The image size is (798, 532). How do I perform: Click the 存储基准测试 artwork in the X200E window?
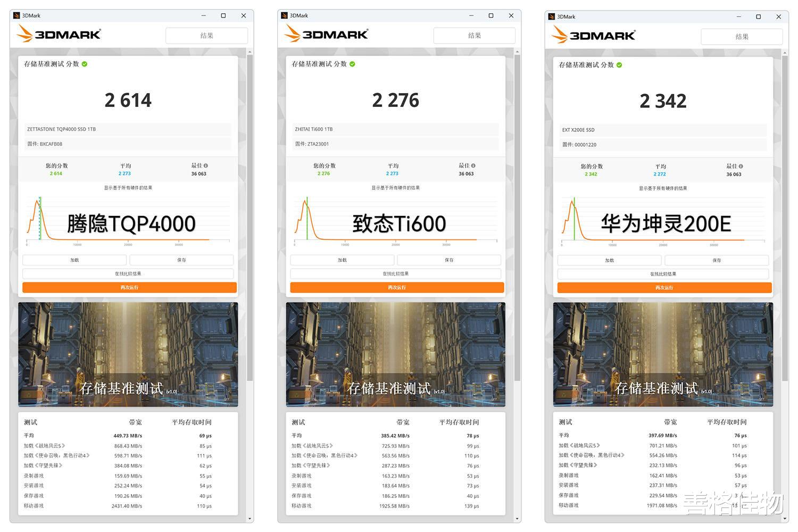click(x=663, y=355)
